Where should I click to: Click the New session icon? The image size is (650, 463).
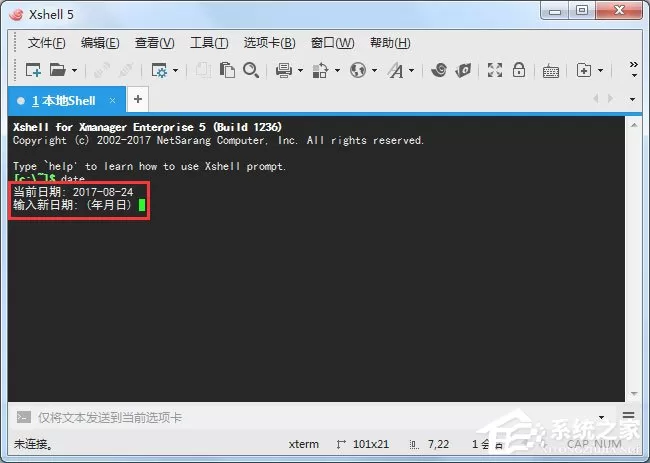[33, 70]
